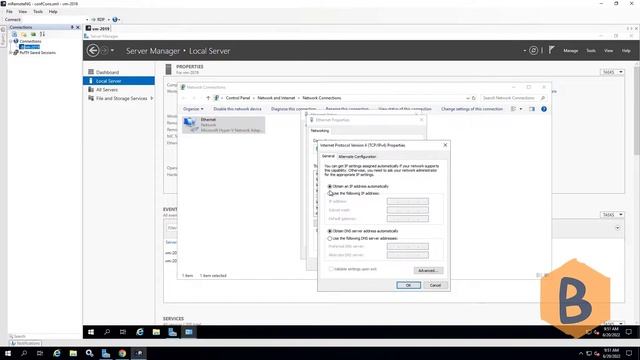Click the globe icon in mRemoteNG toolbar
The width and height of the screenshot is (640, 360).
click(x=115, y=19)
